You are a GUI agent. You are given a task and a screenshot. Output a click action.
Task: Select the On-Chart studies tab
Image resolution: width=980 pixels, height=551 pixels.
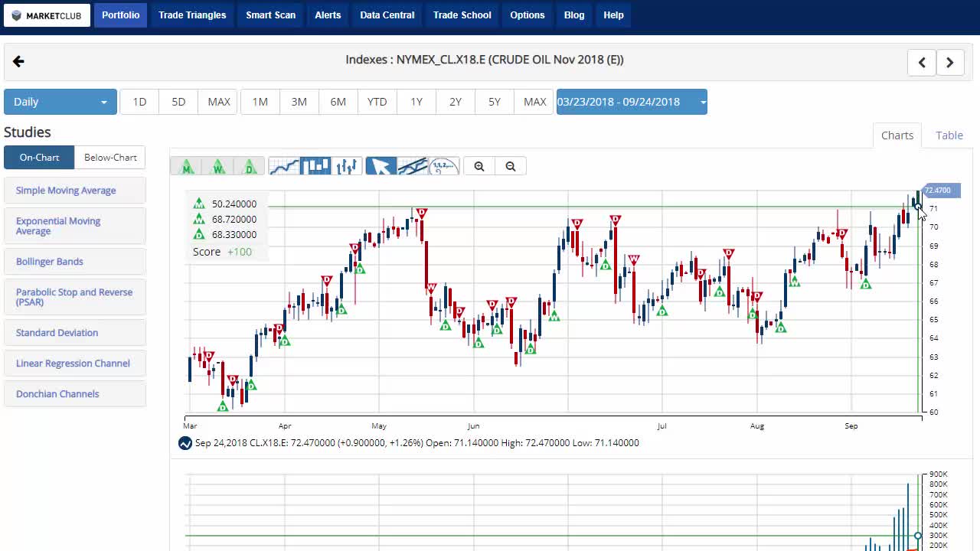coord(39,157)
